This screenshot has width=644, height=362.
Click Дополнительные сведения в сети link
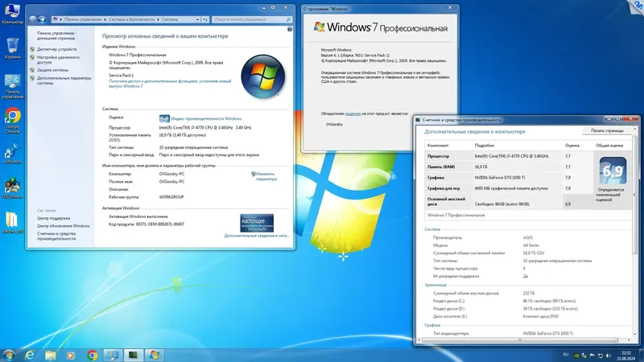pos(256,236)
